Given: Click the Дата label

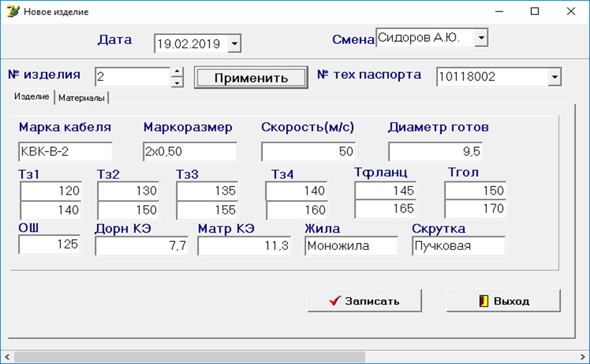Looking at the screenshot, I should [x=115, y=40].
